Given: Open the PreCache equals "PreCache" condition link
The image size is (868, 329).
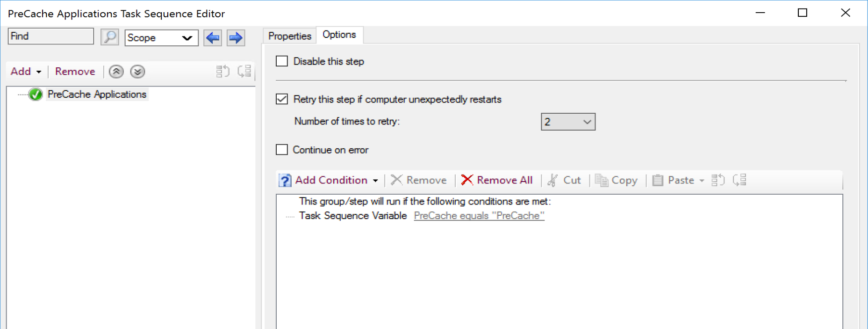Looking at the screenshot, I should pyautogui.click(x=479, y=216).
